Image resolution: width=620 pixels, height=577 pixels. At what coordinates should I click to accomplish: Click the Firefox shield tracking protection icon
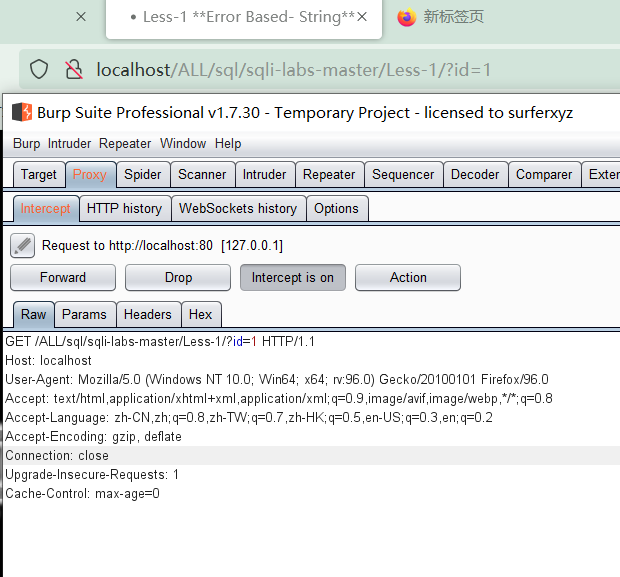point(39,69)
